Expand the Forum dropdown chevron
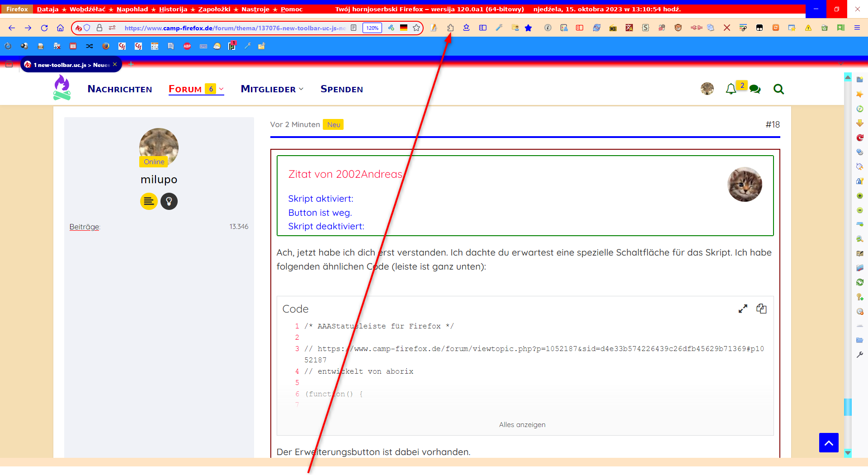The height and width of the screenshot is (475, 868). coord(222,89)
